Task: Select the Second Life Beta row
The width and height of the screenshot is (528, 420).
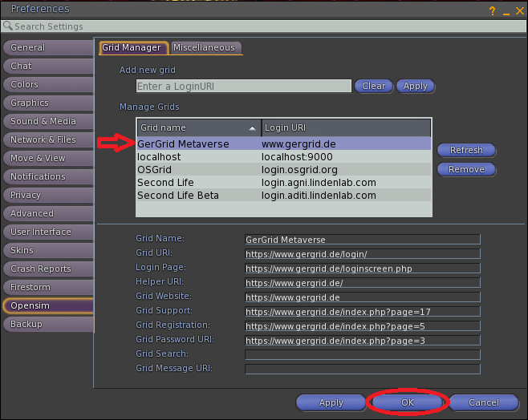Action: tap(284, 196)
